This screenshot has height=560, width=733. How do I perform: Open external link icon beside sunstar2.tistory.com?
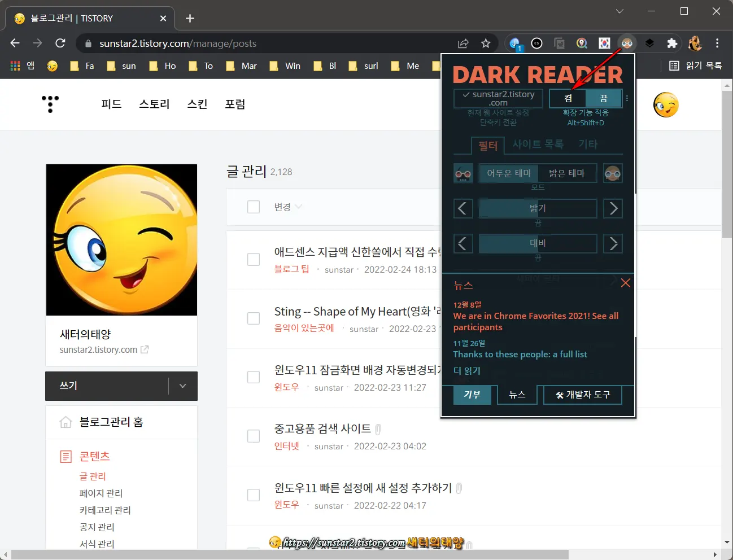click(x=145, y=350)
